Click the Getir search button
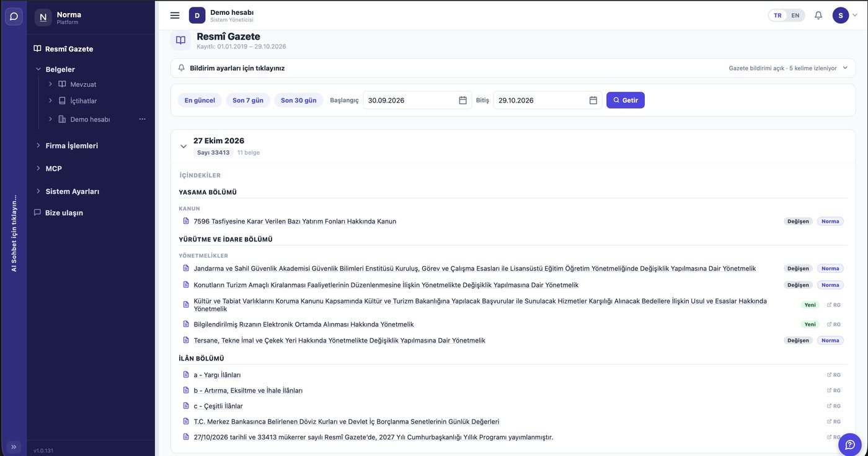Image resolution: width=868 pixels, height=456 pixels. pyautogui.click(x=626, y=100)
